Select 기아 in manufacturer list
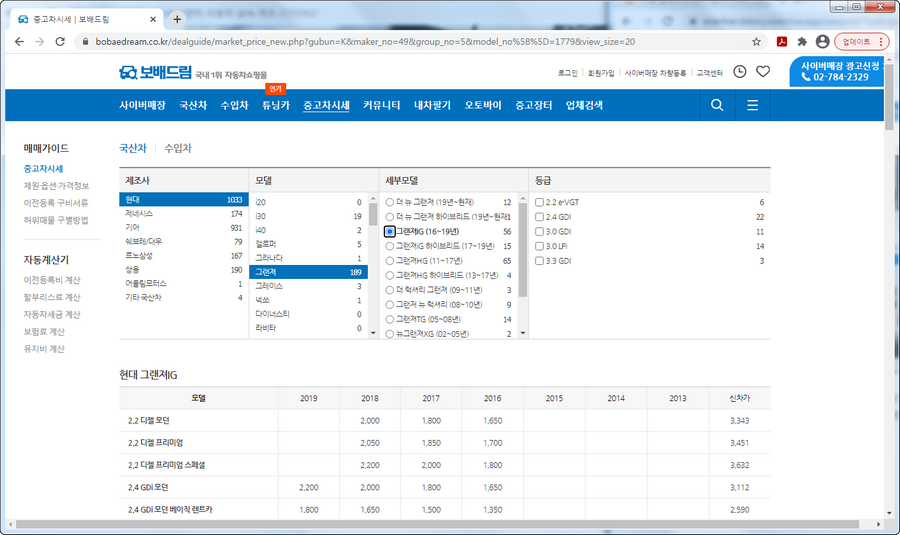This screenshot has height=535, width=900. pyautogui.click(x=184, y=227)
